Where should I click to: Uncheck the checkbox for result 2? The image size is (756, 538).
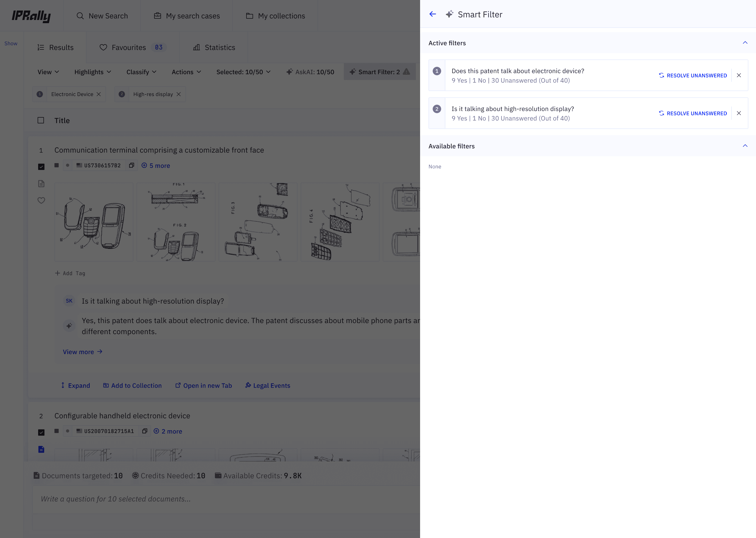41,432
